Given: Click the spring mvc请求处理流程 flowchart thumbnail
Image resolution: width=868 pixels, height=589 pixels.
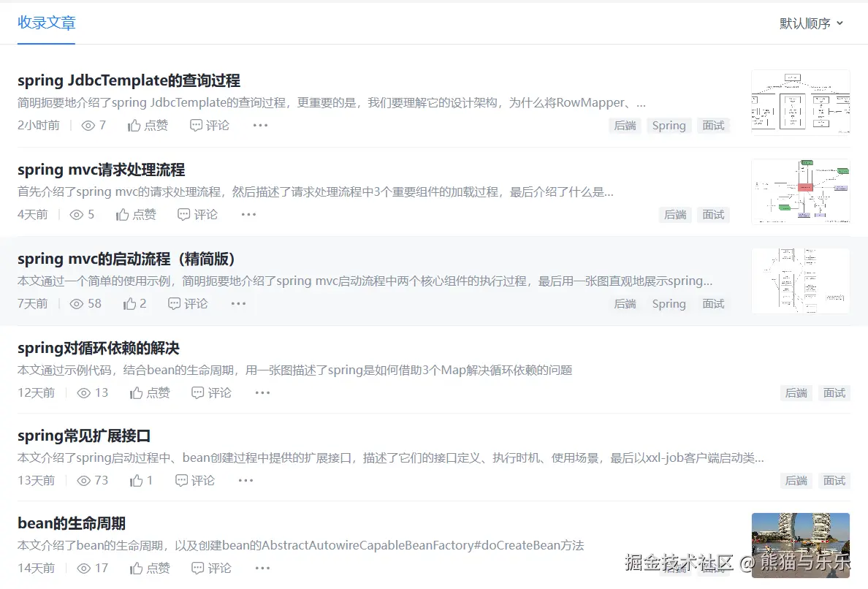Looking at the screenshot, I should click(x=800, y=191).
